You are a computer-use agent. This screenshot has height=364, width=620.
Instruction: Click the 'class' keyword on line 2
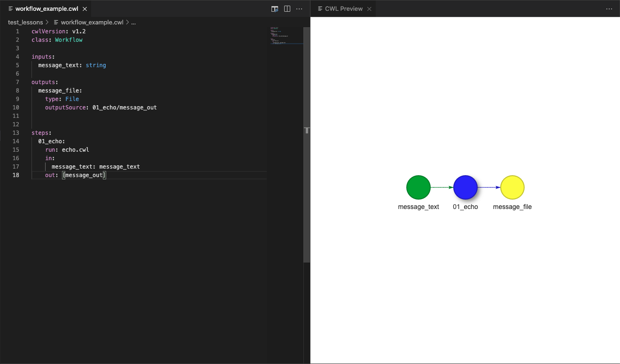(x=40, y=40)
